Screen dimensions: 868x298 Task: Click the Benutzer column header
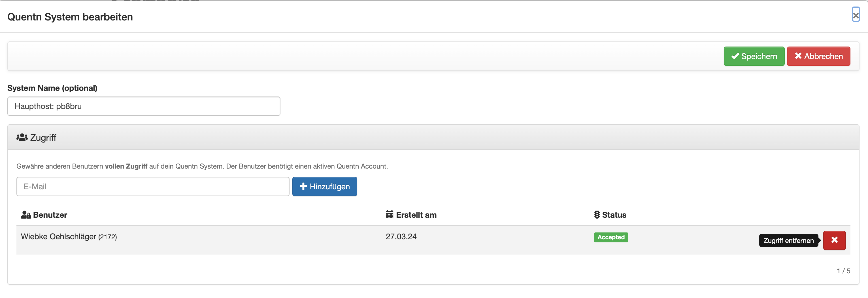click(50, 215)
